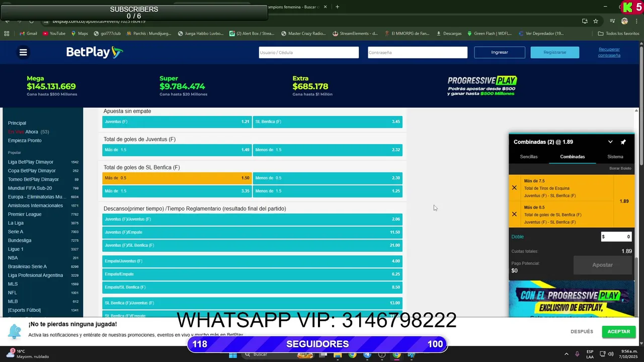The width and height of the screenshot is (644, 362).
Task: Switch to the Sistema tab
Action: 615,157
